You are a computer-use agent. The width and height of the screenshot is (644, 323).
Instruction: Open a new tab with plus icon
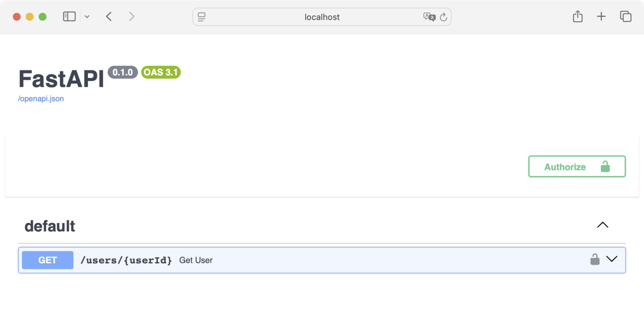pyautogui.click(x=601, y=17)
